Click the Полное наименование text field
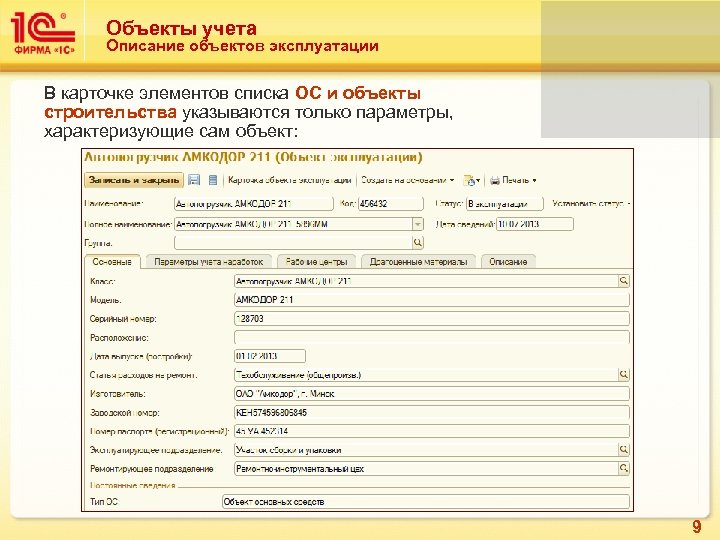The height and width of the screenshot is (540, 720). pos(293,224)
